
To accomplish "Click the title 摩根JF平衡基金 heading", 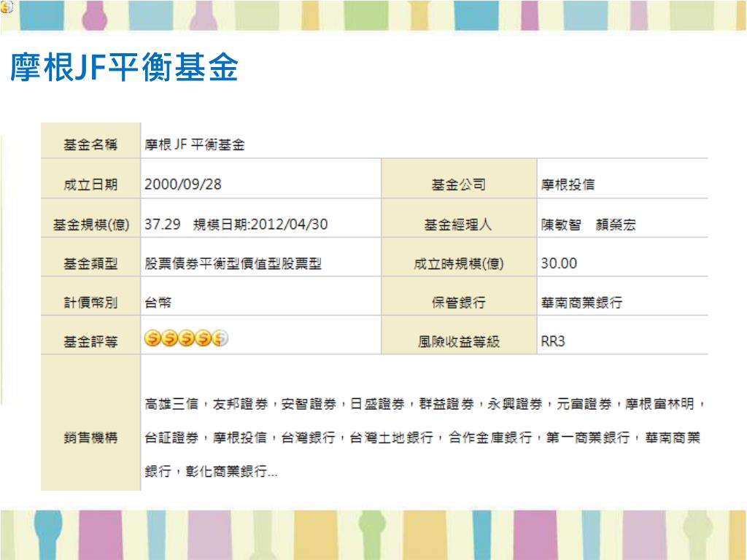I will tap(124, 67).
